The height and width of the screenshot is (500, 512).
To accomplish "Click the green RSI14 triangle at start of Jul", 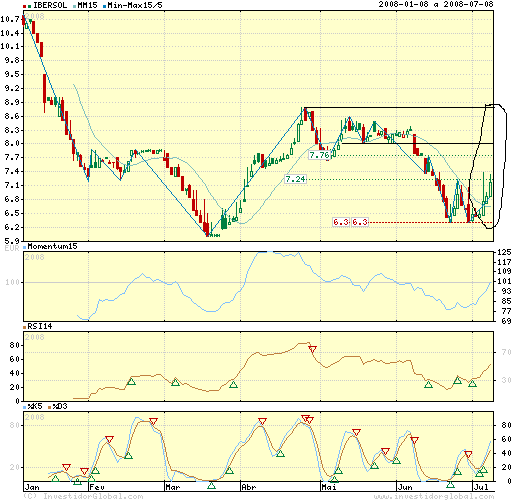I will pos(472,384).
